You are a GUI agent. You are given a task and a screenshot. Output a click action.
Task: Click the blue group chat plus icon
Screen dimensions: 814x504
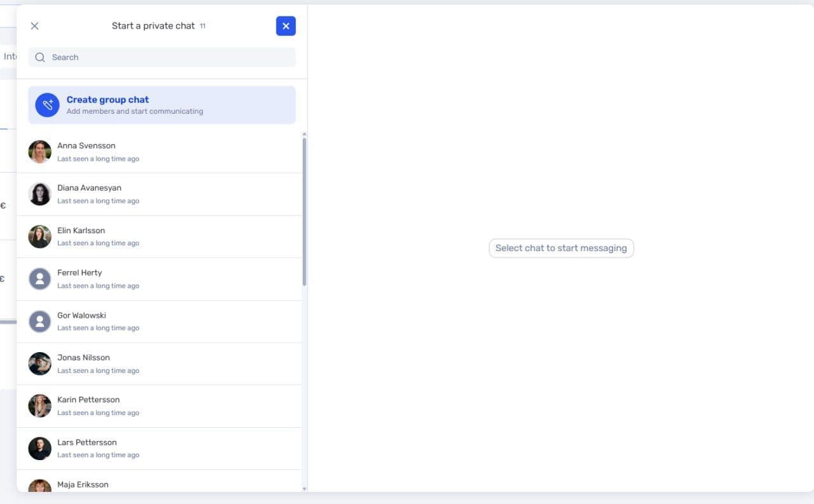pos(47,105)
